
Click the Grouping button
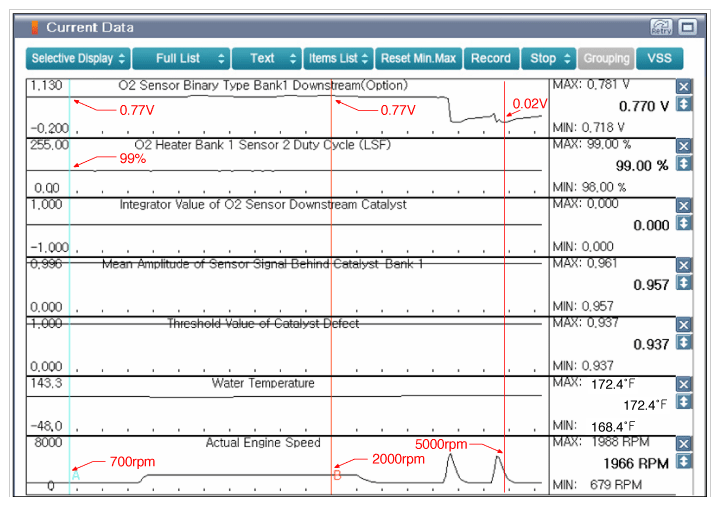click(x=605, y=59)
